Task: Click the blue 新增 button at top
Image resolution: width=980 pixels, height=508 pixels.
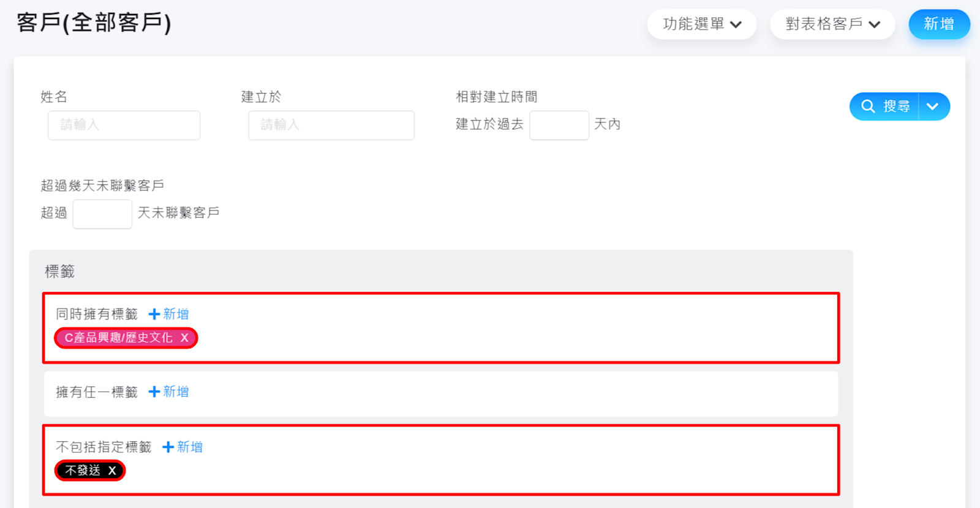Action: point(939,24)
